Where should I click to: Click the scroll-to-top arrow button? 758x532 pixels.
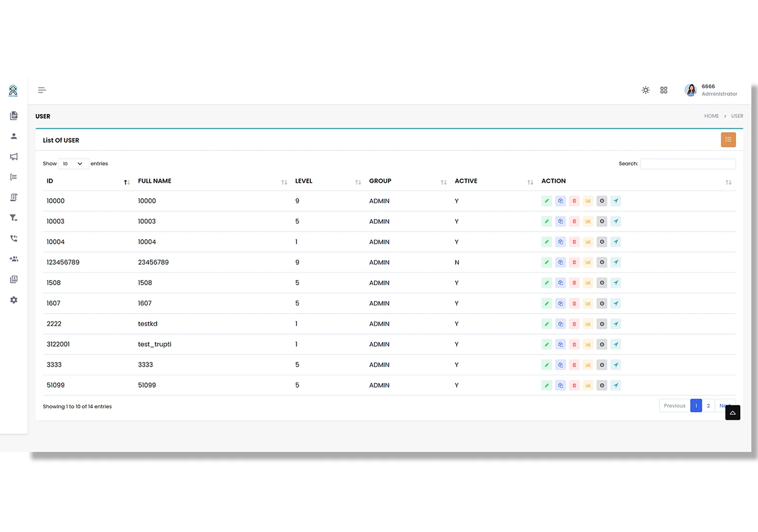click(732, 413)
